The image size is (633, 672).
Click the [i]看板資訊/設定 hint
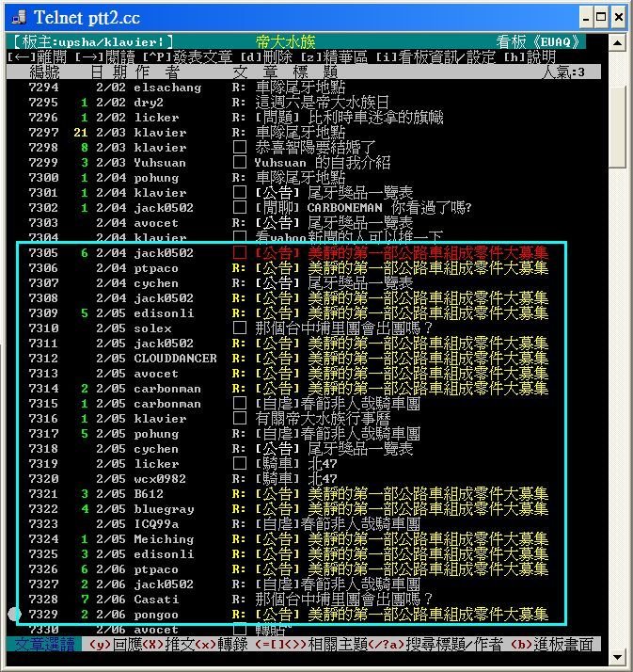435,57
